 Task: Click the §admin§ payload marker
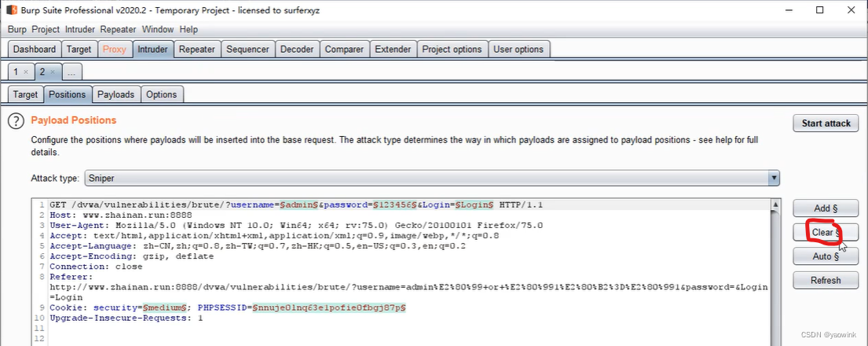299,205
